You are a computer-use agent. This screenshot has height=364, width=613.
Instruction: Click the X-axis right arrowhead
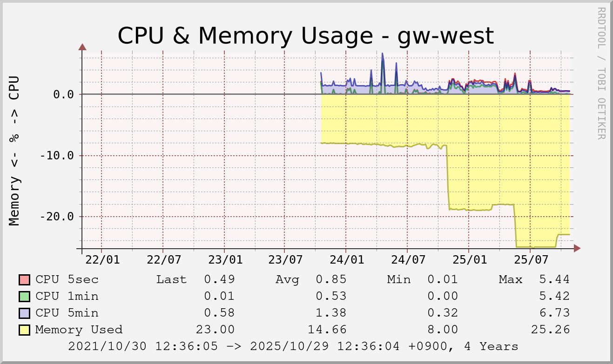pyautogui.click(x=577, y=249)
